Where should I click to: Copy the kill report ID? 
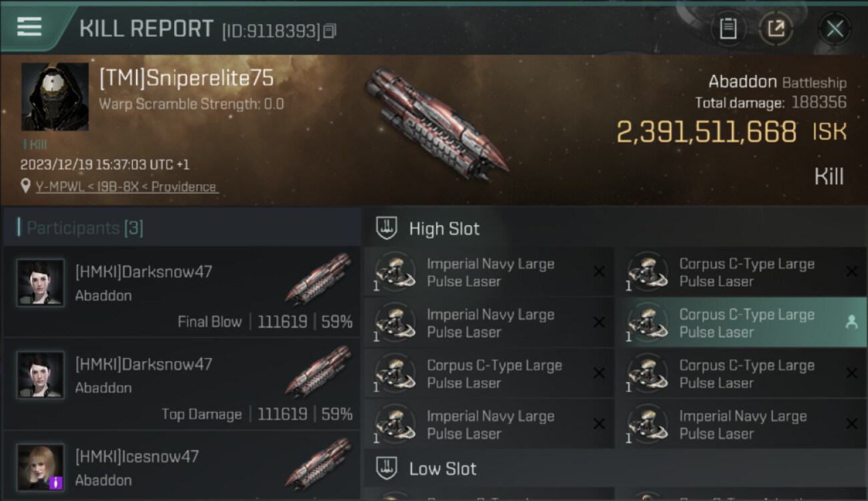329,31
